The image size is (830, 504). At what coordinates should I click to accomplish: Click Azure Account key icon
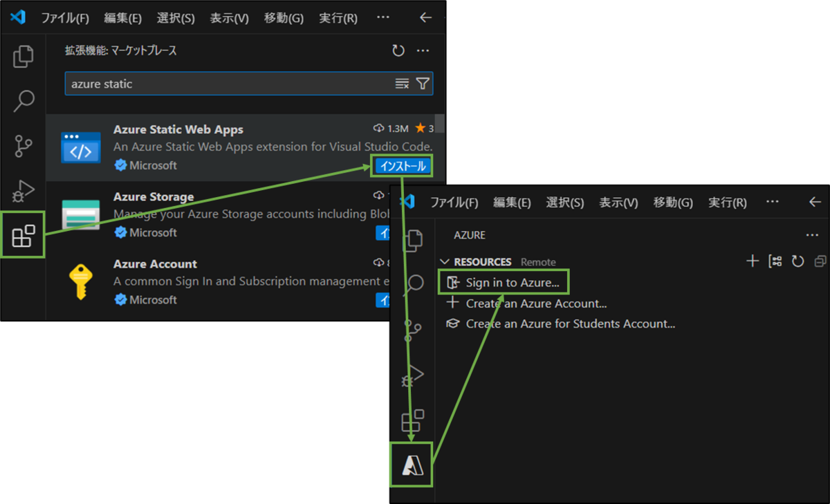81,282
